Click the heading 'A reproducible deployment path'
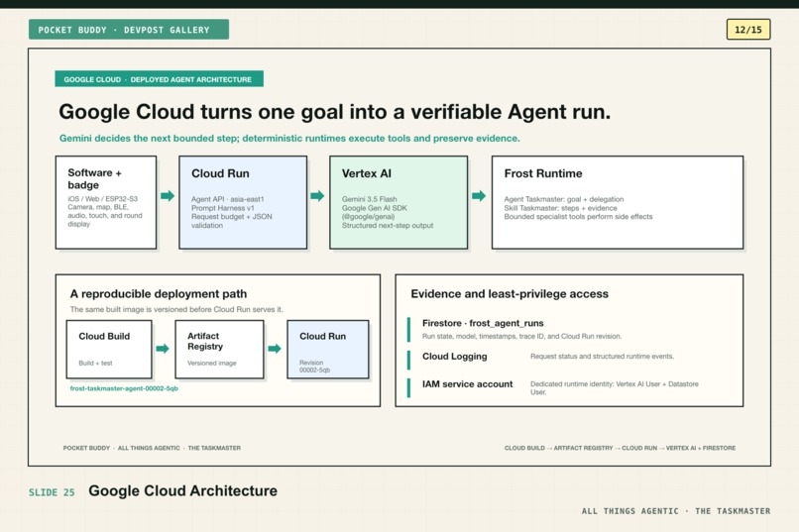The image size is (799, 532). point(159,294)
